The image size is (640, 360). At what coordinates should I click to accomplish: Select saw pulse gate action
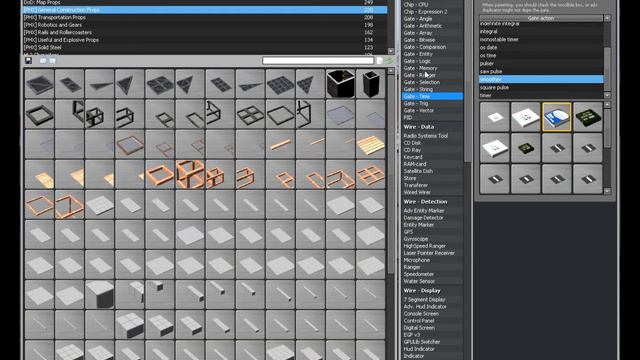coord(541,71)
